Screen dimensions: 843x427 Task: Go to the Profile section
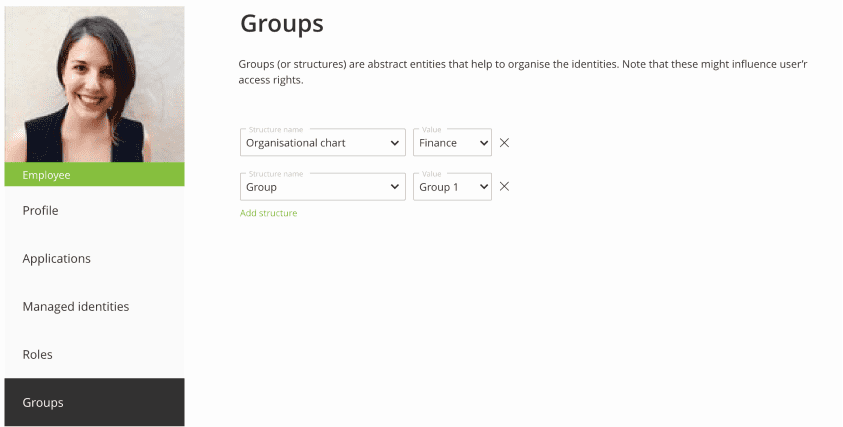point(41,211)
